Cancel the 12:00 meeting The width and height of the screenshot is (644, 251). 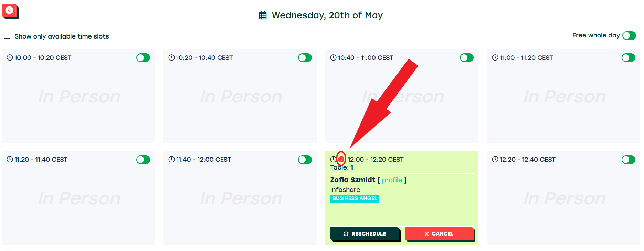[439, 234]
